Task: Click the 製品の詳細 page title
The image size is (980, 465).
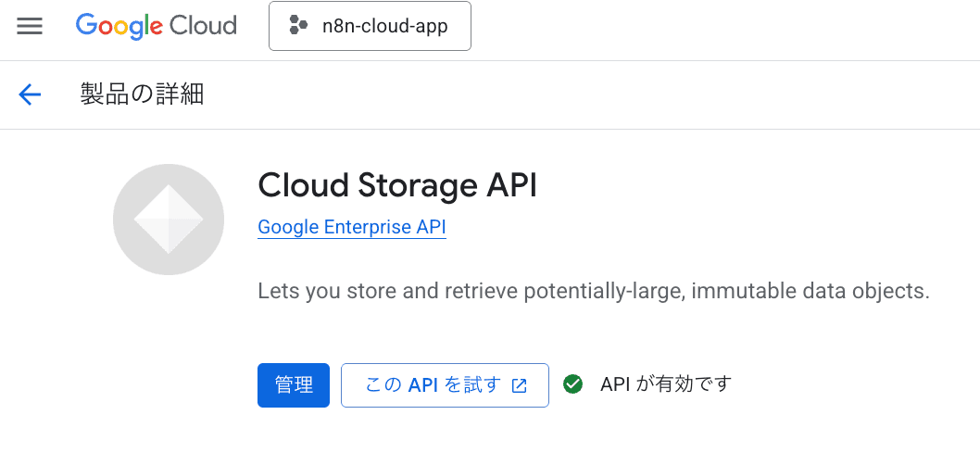Action: pos(142,94)
